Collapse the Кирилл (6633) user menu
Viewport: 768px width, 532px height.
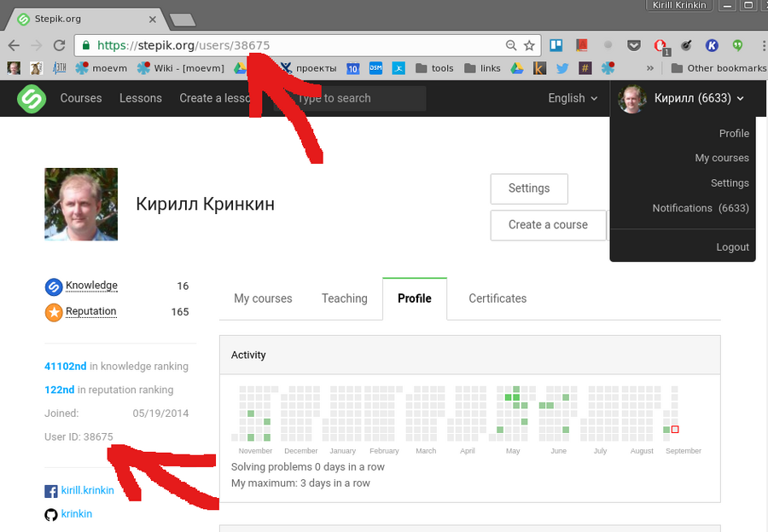pos(683,98)
